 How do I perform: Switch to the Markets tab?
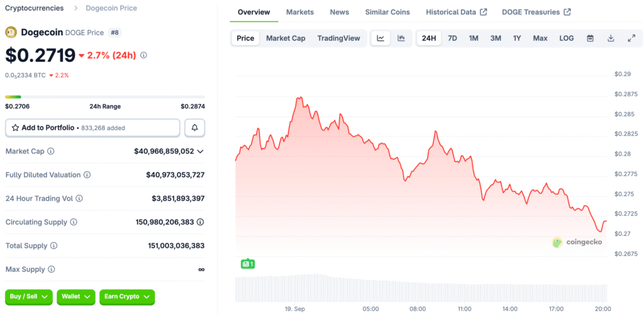(x=300, y=12)
